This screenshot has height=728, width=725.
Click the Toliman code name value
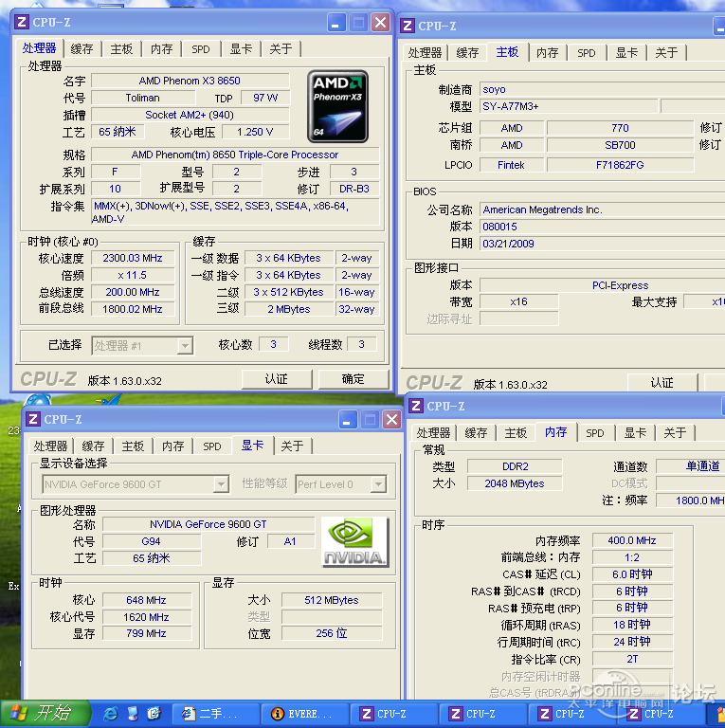click(143, 98)
